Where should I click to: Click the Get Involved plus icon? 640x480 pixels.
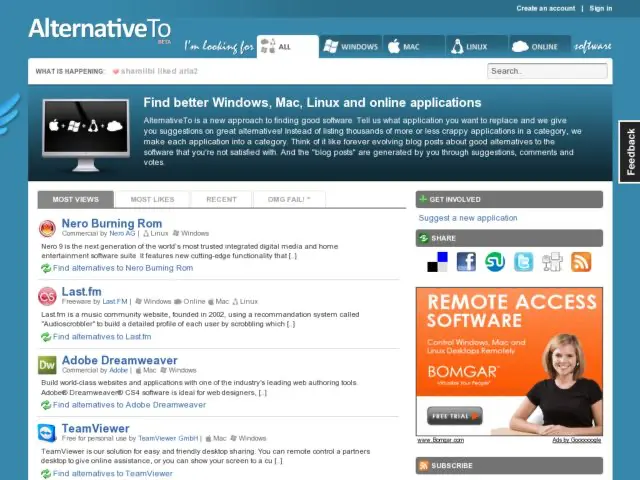pos(423,199)
